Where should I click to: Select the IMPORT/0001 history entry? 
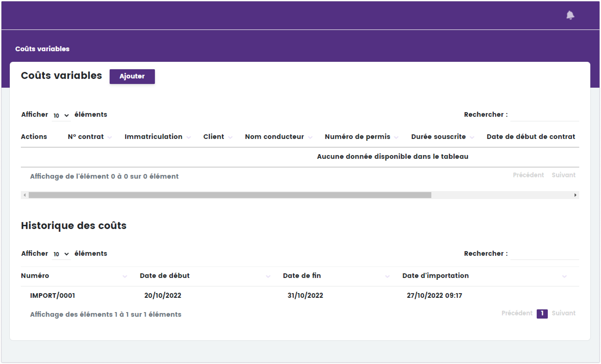pyautogui.click(x=52, y=295)
